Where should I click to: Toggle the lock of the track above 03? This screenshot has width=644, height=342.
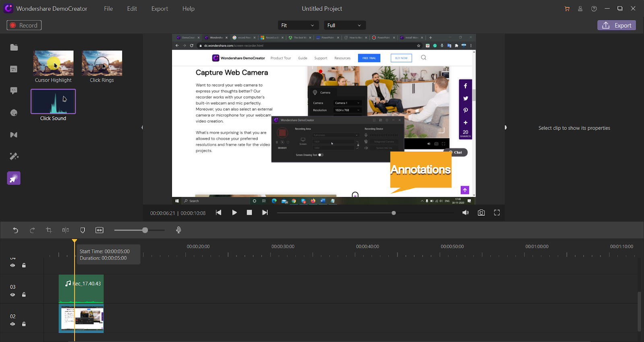24,265
